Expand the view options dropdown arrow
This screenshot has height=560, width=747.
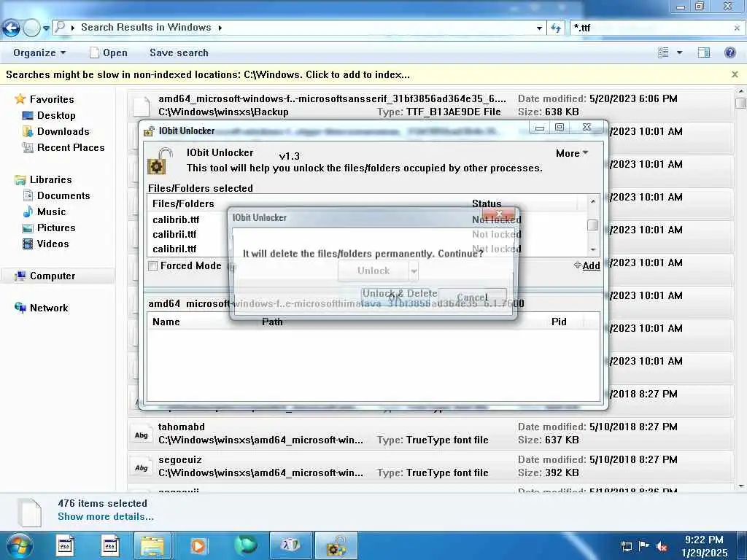pyautogui.click(x=679, y=52)
